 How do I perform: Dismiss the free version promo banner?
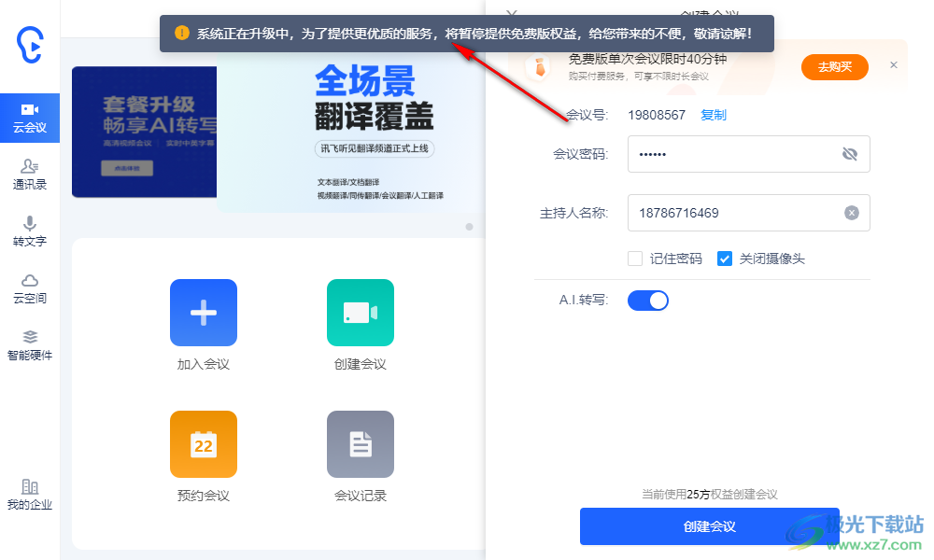[x=894, y=65]
